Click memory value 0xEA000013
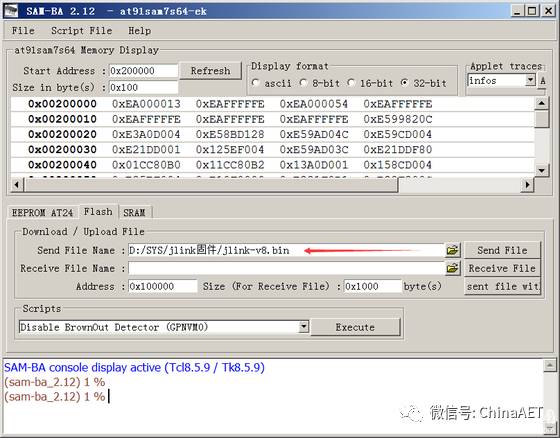The image size is (560, 438). [x=146, y=104]
